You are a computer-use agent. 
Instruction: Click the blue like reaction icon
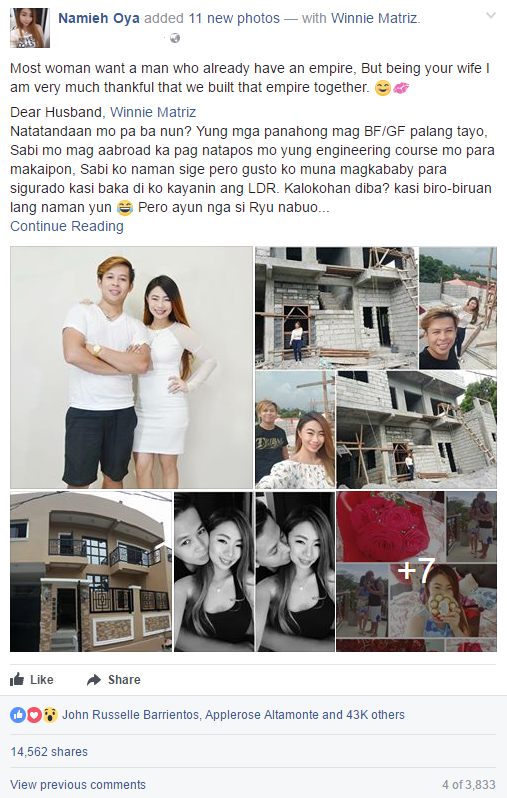tap(18, 715)
